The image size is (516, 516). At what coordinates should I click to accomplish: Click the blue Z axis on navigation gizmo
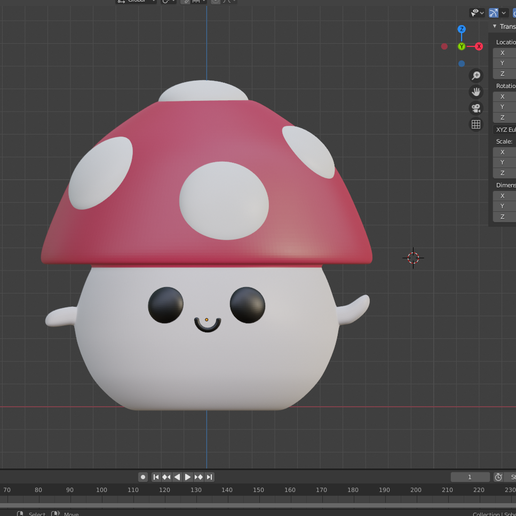point(461,29)
